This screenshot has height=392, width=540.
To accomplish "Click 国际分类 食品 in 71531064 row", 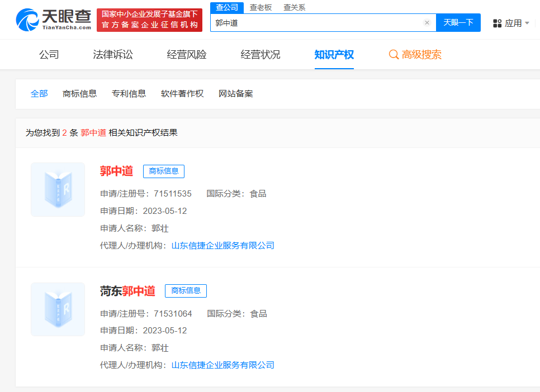I will click(x=237, y=313).
